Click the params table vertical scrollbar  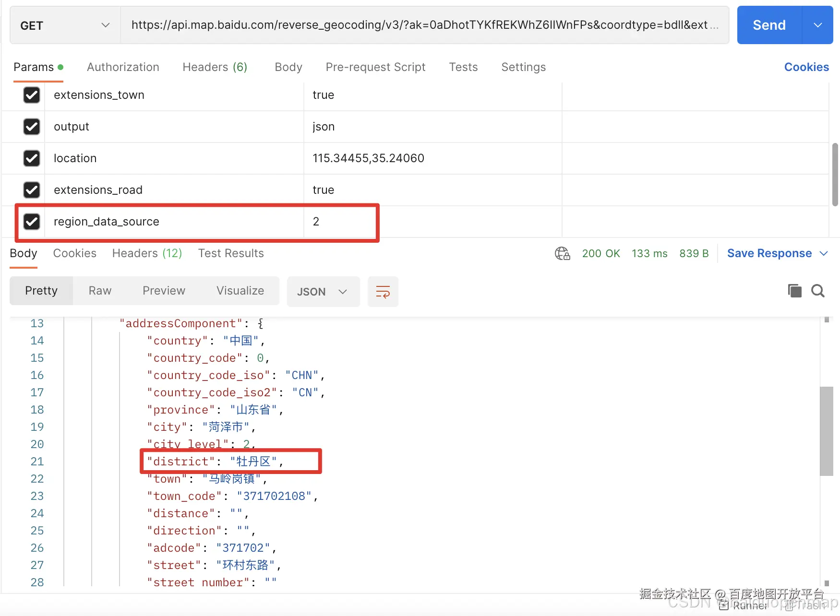pyautogui.click(x=835, y=174)
